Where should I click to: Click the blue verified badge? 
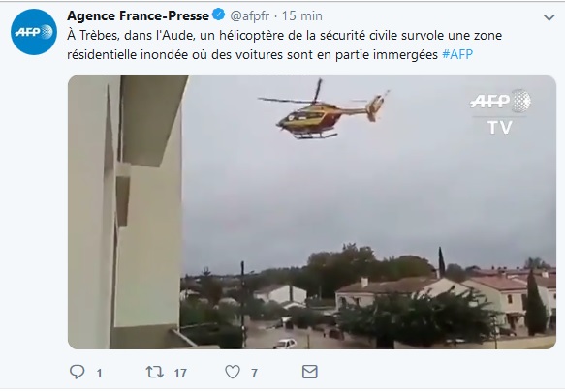[x=219, y=15]
